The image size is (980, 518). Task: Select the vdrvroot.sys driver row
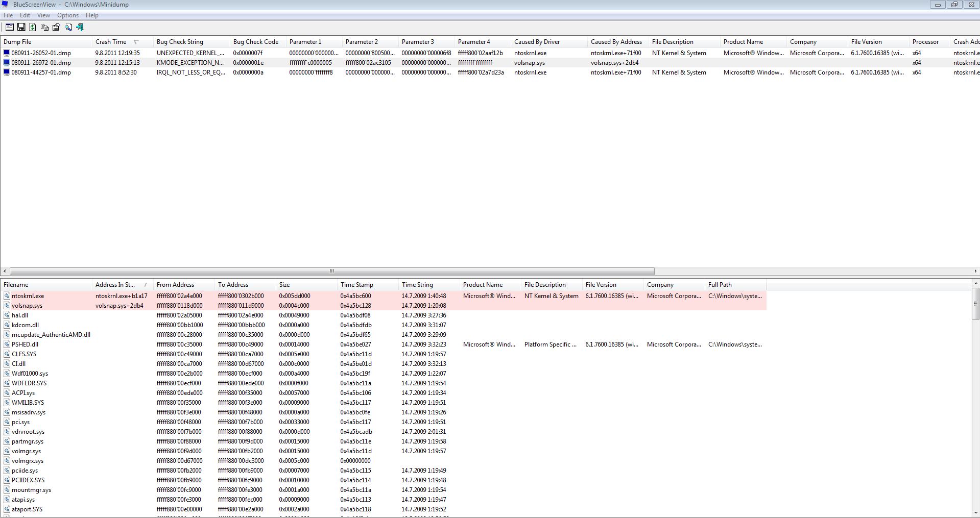[x=383, y=431]
